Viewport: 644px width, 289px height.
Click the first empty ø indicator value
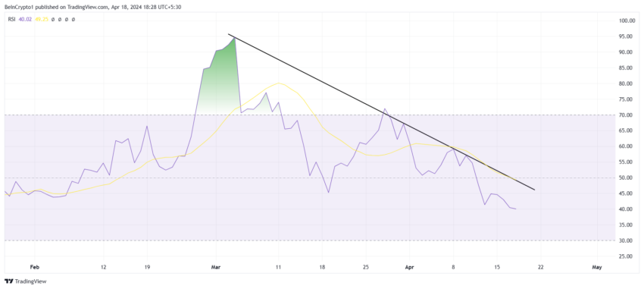click(52, 19)
